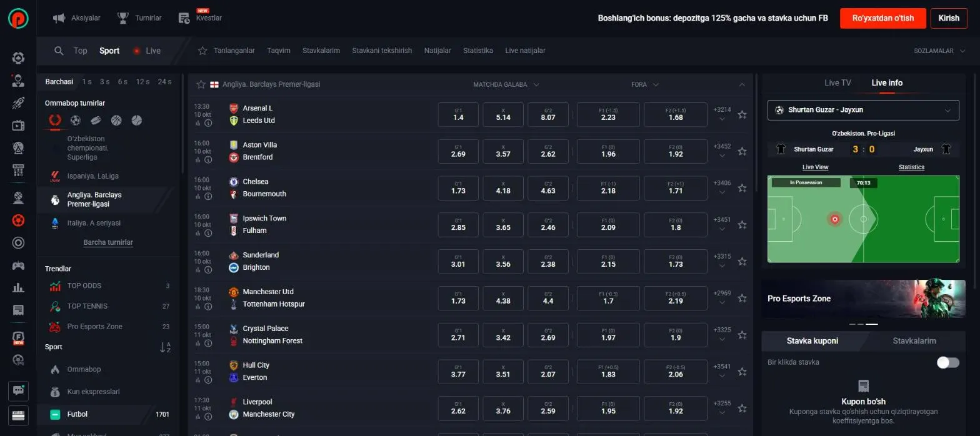Viewport: 980px width, 436px height.
Task: Click the Kirish login button
Action: coord(949,18)
